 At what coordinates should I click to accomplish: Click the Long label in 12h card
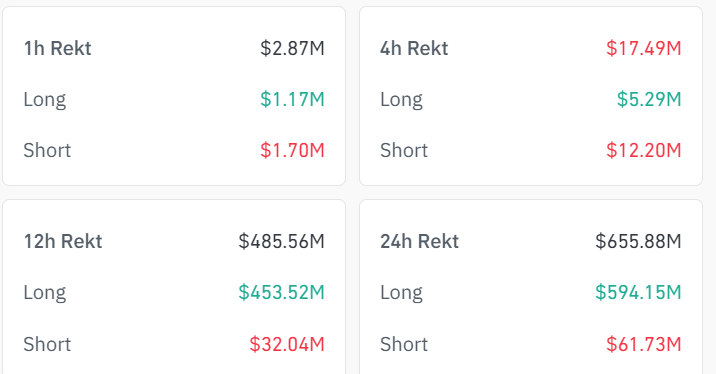click(x=45, y=293)
